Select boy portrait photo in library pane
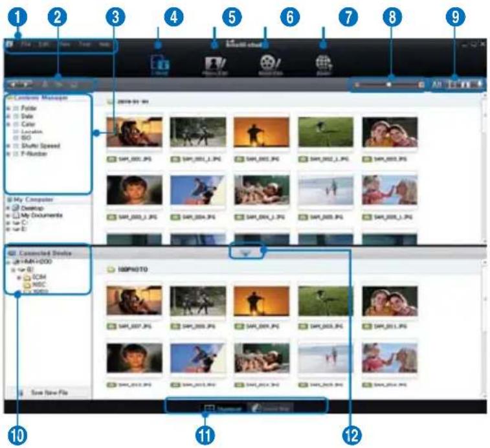The image size is (490, 448). pyautogui.click(x=135, y=190)
